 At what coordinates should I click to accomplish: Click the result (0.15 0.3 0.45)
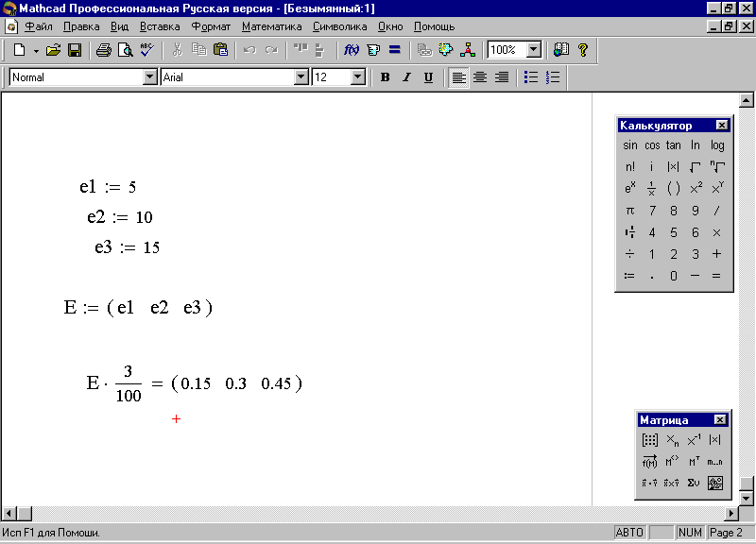click(x=236, y=383)
